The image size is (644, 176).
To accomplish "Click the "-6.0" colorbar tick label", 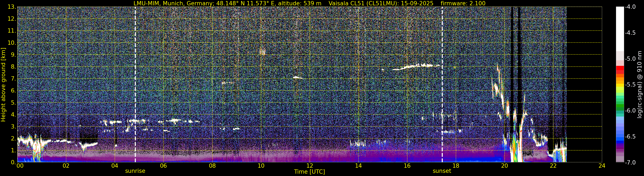I will (x=630, y=111).
